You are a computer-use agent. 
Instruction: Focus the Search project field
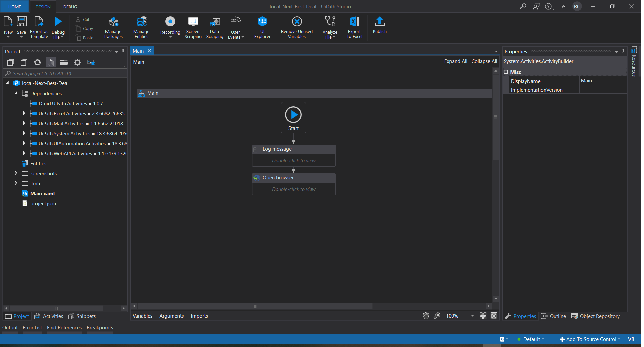tap(65, 73)
